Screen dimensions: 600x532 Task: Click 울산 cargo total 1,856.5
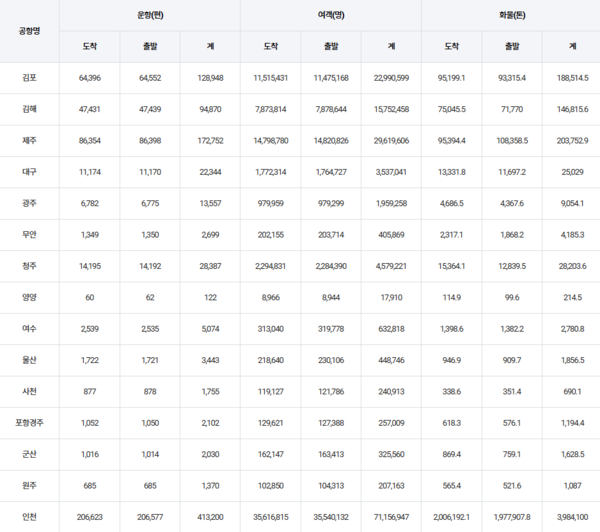572,361
